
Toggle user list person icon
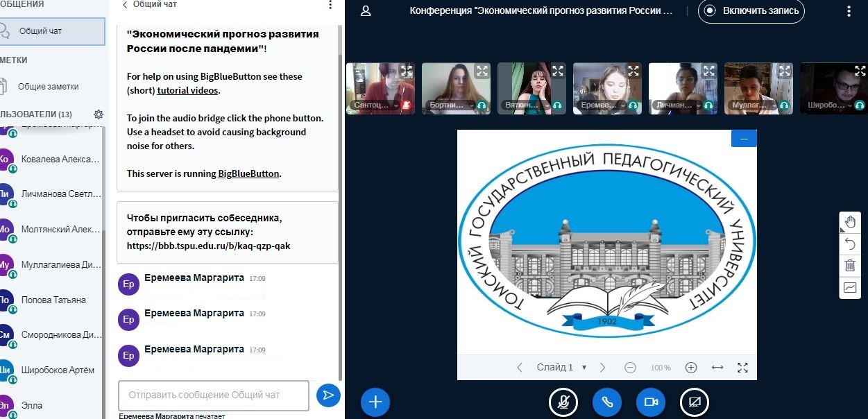tap(366, 10)
